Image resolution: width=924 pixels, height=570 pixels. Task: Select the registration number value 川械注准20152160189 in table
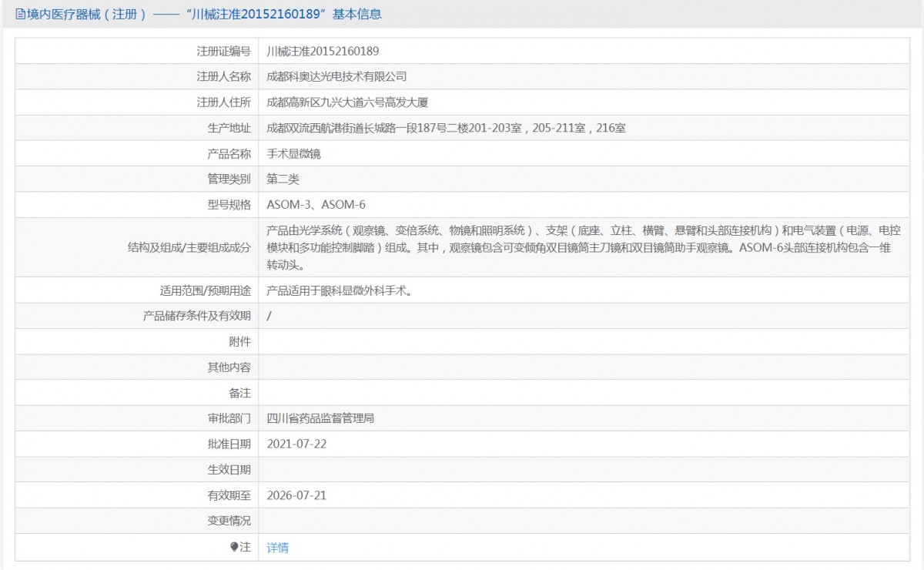point(323,52)
